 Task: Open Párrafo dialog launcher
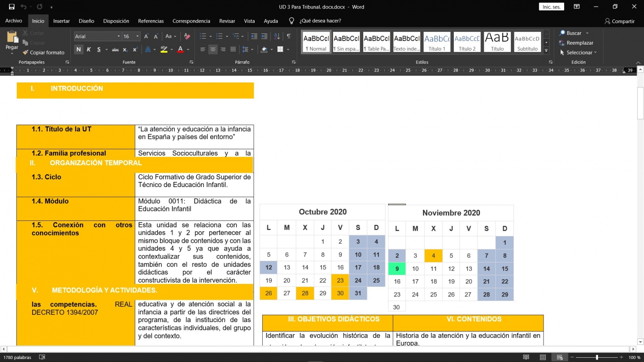pyautogui.click(x=294, y=62)
